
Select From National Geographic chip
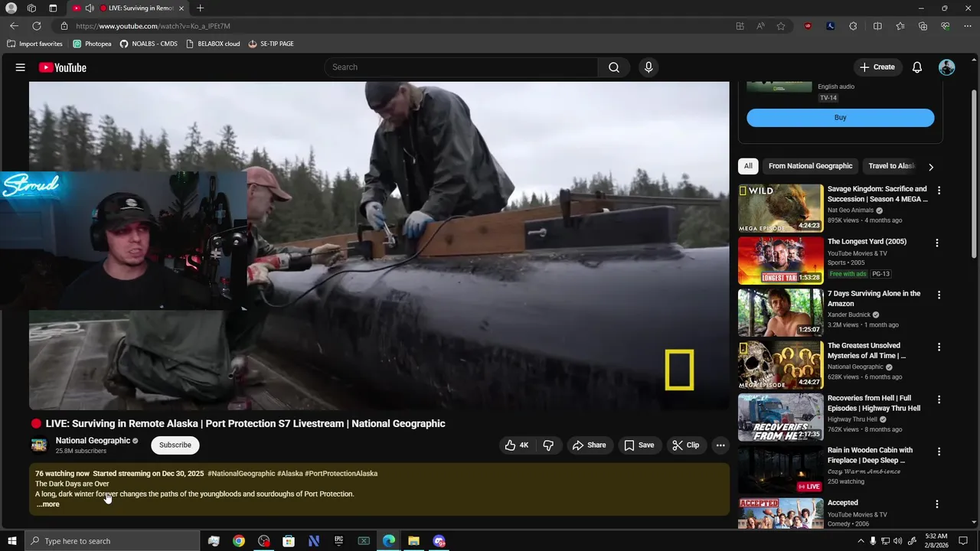[x=810, y=166]
